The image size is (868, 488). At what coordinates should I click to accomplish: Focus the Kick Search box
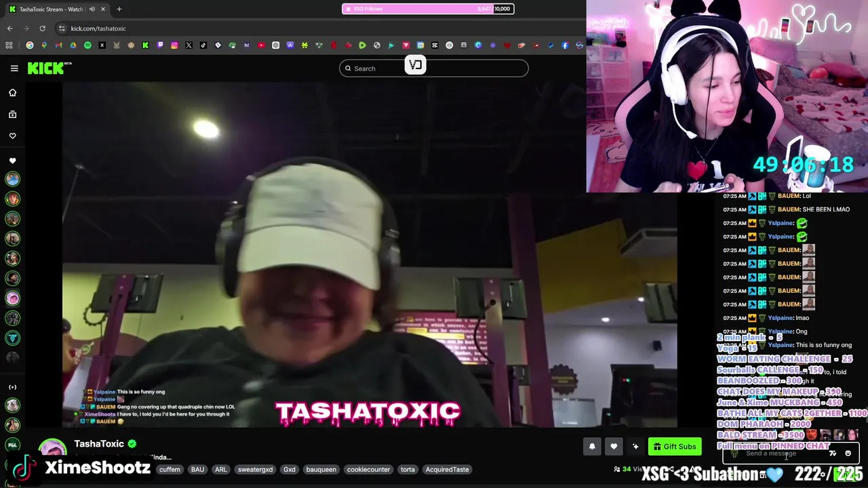434,68
